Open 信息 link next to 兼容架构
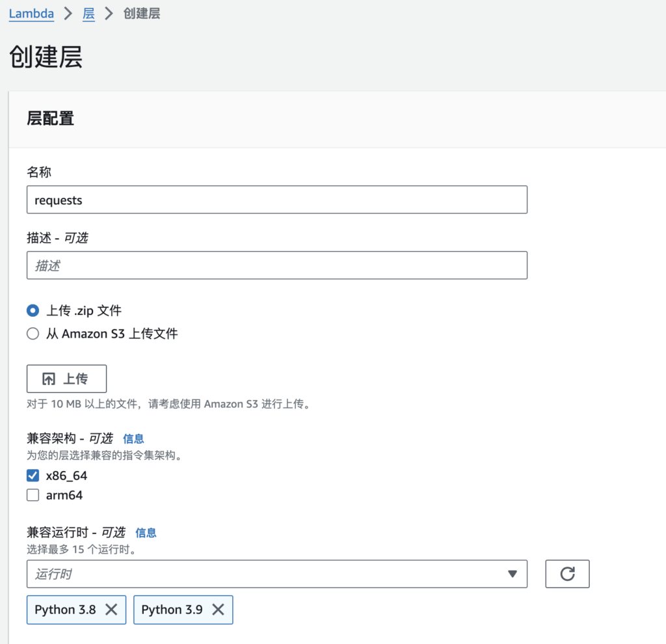The width and height of the screenshot is (666, 644). pyautogui.click(x=133, y=438)
